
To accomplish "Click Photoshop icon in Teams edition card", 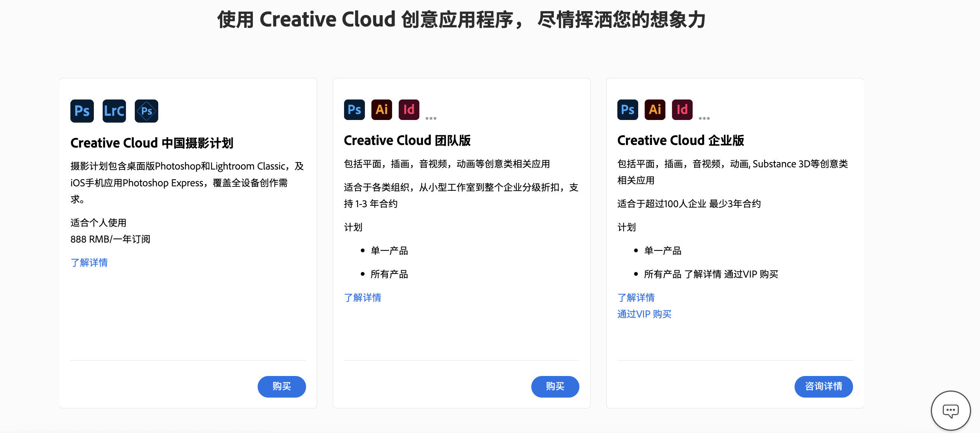I will pos(354,110).
